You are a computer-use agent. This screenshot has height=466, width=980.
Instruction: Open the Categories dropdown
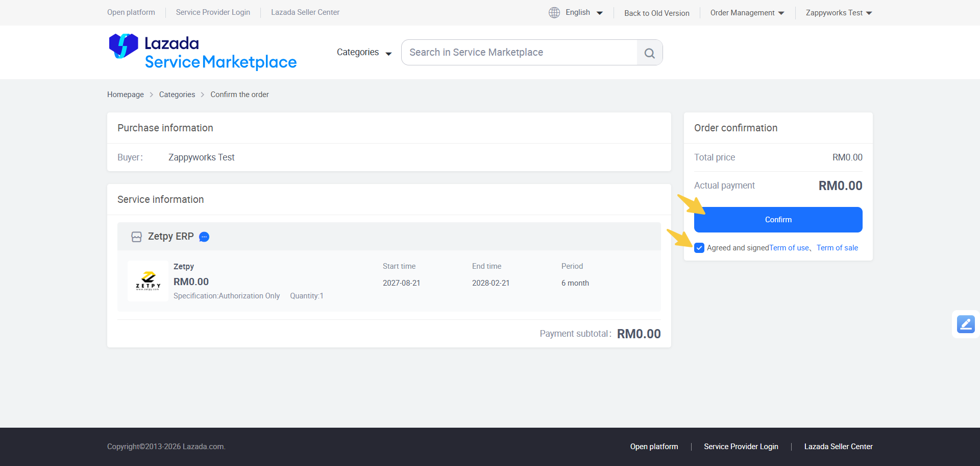(364, 52)
